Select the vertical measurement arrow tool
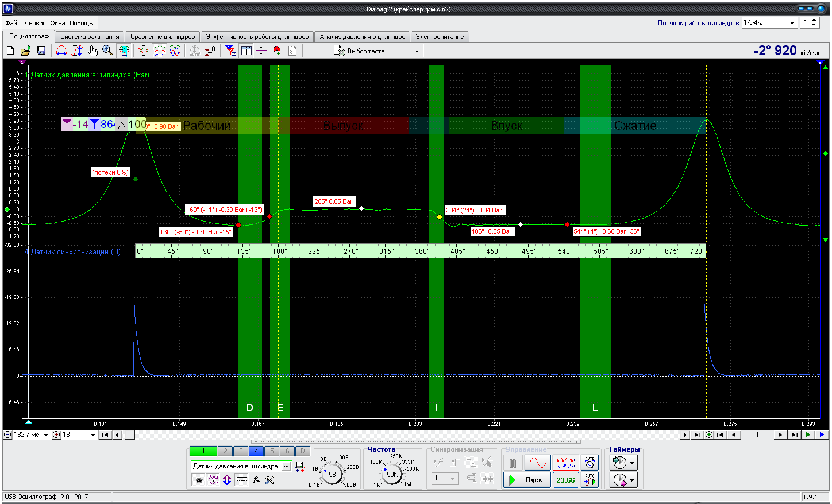 pos(77,51)
